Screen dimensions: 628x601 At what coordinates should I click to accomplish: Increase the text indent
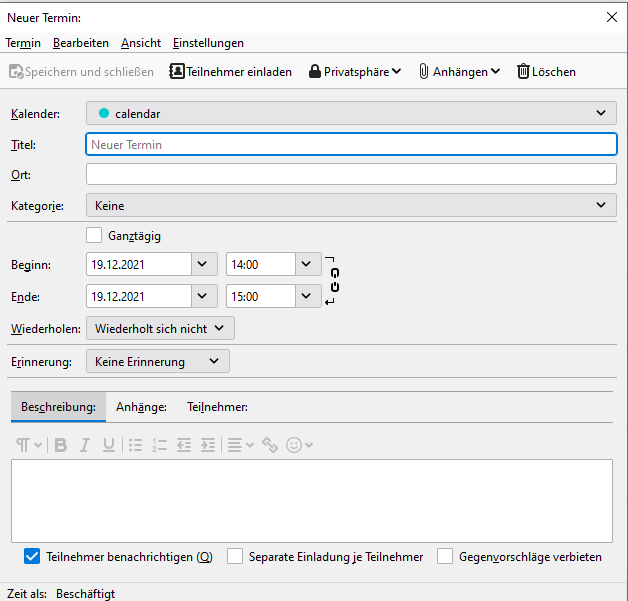(208, 445)
